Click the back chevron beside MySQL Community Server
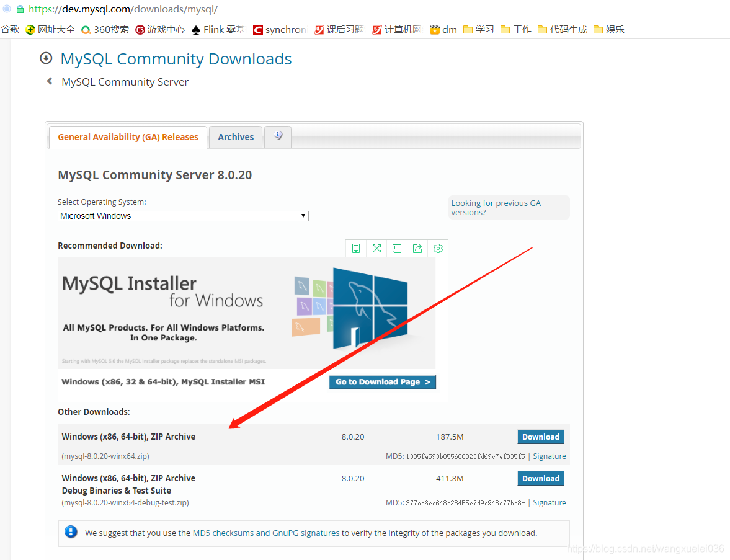The image size is (730, 560). tap(49, 81)
